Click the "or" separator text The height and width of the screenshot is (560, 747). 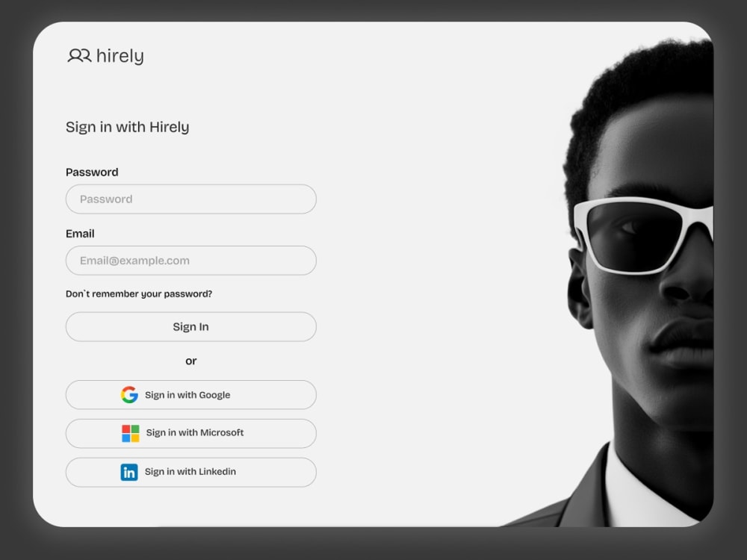(x=191, y=361)
